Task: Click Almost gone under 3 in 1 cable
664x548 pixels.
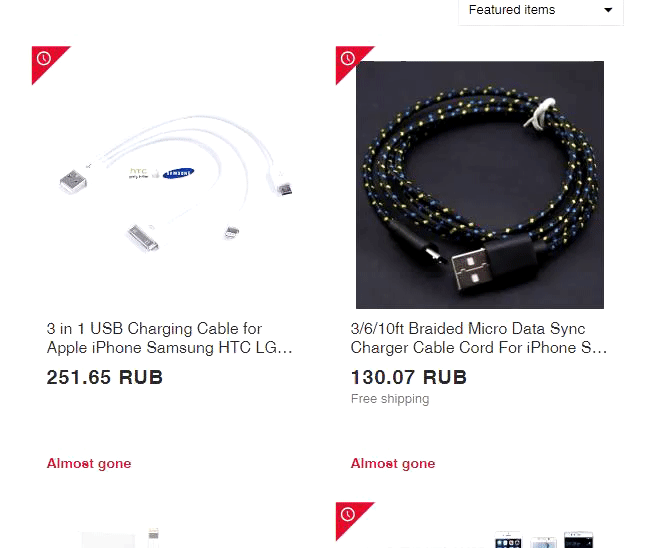Action: point(89,463)
